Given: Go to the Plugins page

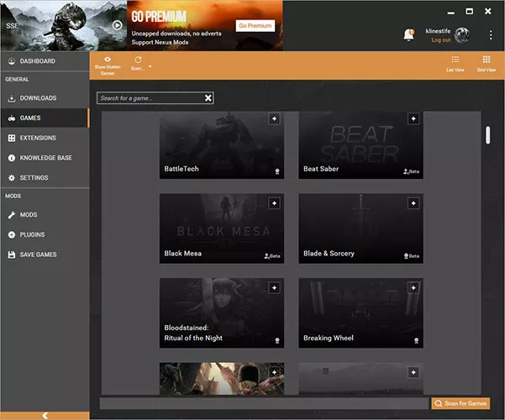Looking at the screenshot, I should [45, 234].
